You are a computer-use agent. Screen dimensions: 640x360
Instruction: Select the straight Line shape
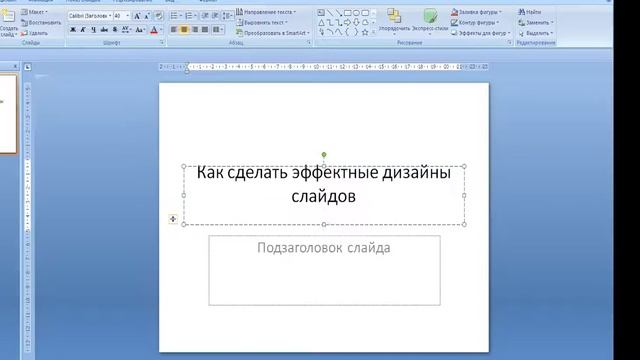(330, 13)
